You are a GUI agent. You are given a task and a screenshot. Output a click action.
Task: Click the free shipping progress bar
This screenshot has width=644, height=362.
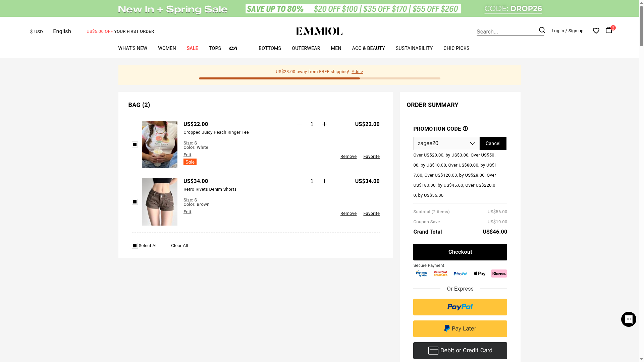(319, 78)
